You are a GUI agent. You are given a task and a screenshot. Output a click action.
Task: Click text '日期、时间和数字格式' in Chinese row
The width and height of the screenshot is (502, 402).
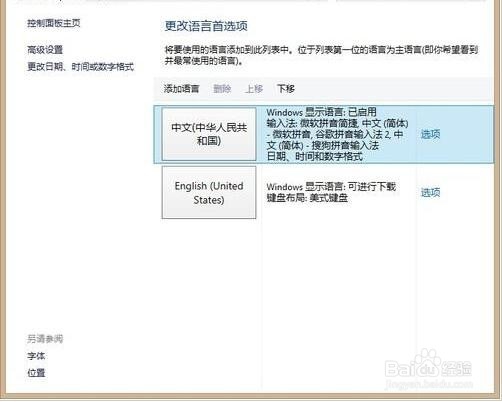point(314,156)
